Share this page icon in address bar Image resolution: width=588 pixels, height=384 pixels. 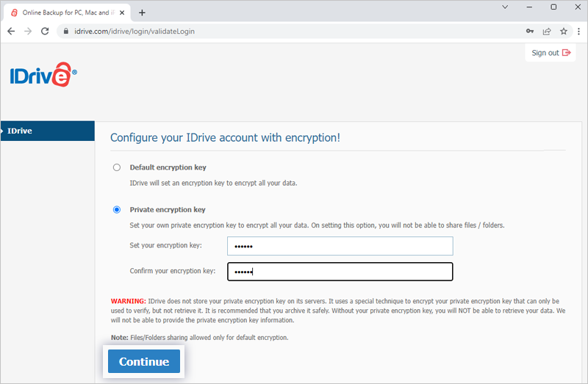coord(547,31)
